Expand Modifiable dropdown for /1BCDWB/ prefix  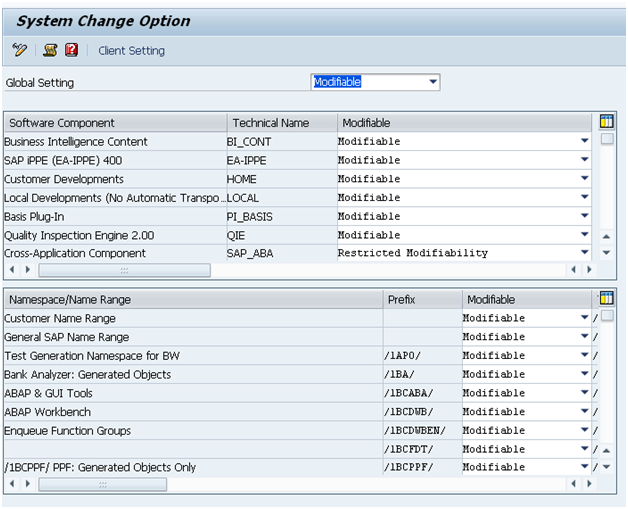[584, 411]
